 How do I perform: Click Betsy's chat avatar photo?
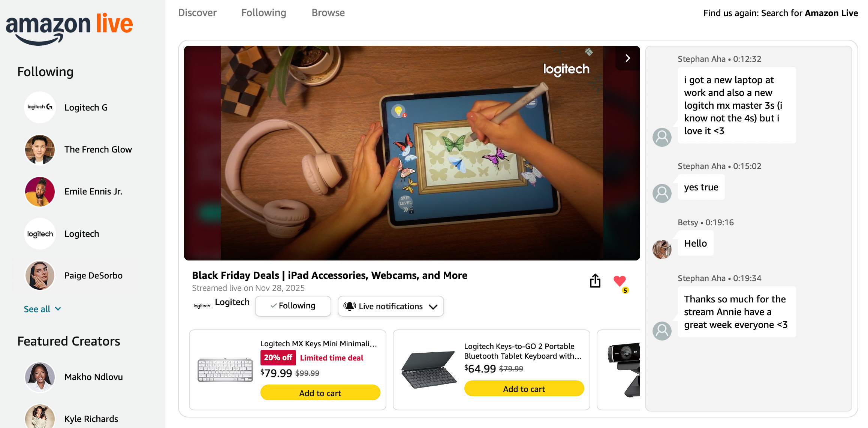coord(662,249)
